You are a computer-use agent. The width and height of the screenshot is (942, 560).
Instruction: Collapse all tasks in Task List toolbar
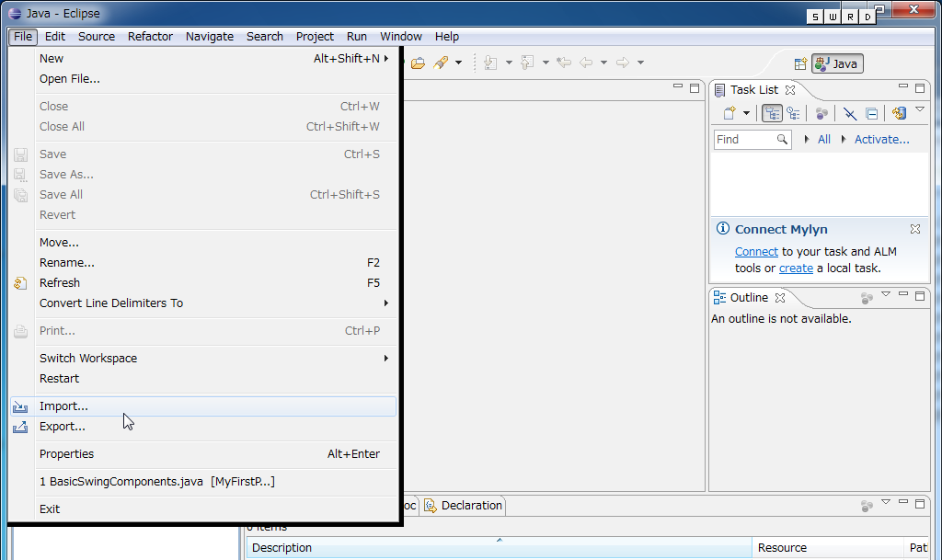tap(871, 113)
